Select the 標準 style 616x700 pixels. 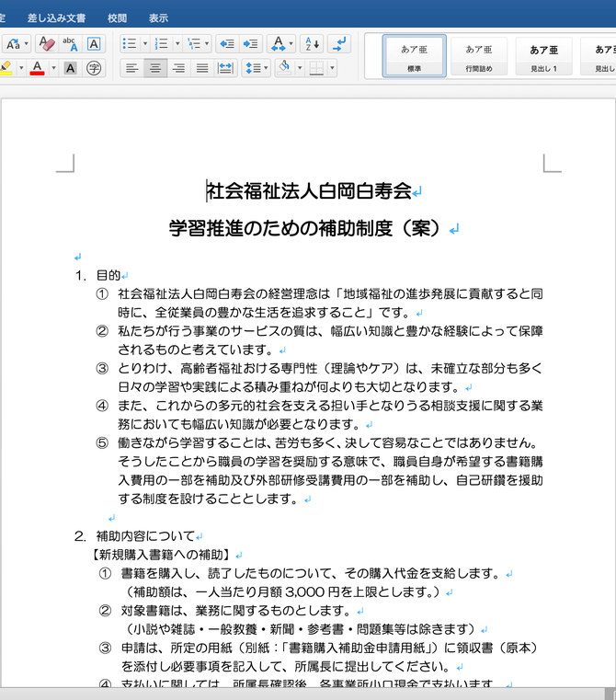click(x=415, y=56)
